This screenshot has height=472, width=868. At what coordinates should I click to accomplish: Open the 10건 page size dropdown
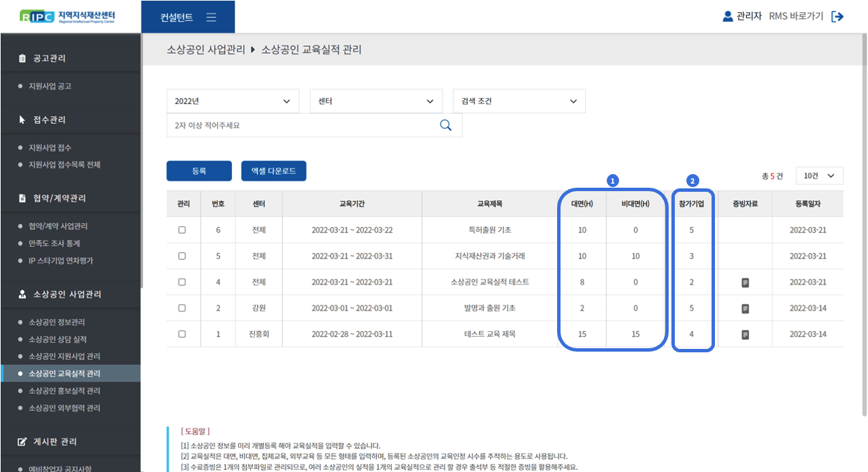(x=819, y=175)
